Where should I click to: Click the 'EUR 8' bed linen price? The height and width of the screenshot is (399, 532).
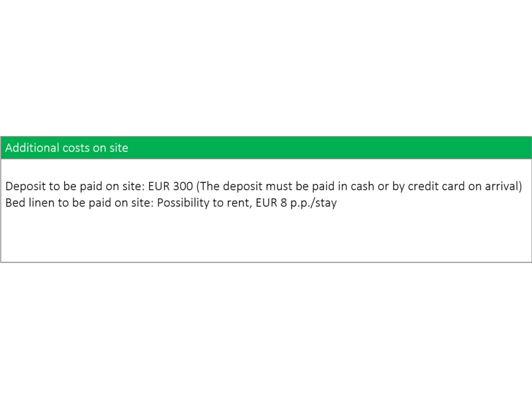click(x=271, y=203)
